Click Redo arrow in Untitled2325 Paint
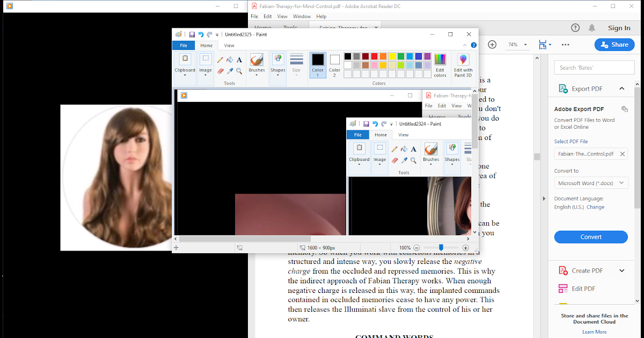Image resolution: width=644 pixels, height=338 pixels. (209, 34)
